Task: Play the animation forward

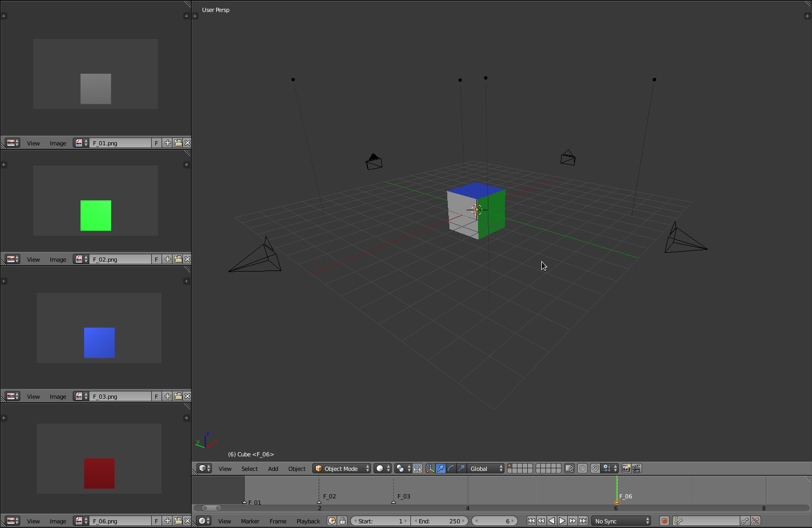Action: [562, 521]
